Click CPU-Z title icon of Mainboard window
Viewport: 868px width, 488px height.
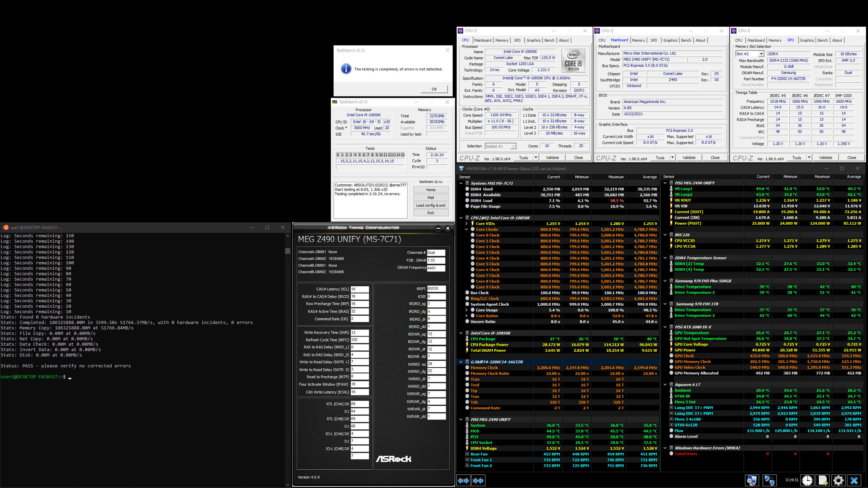(x=597, y=30)
